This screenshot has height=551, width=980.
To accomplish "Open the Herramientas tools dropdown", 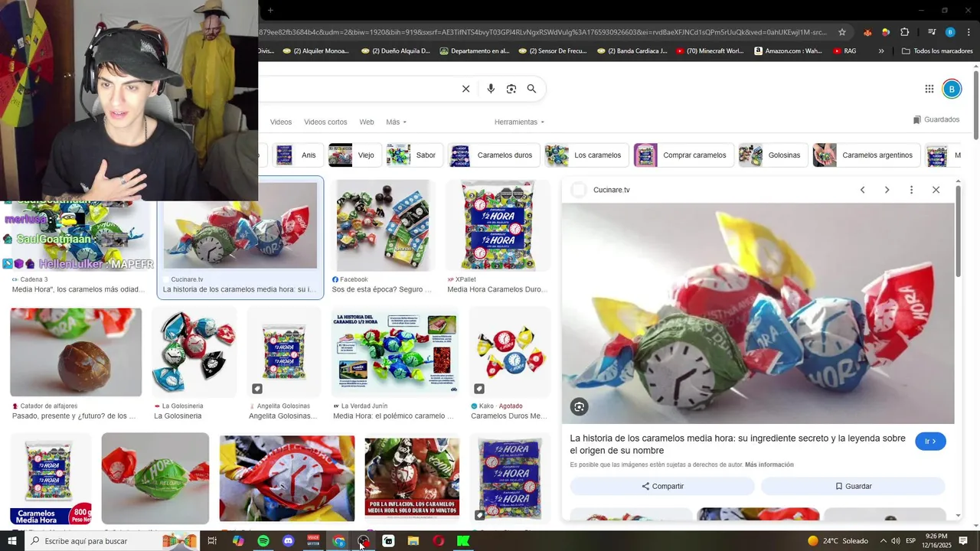I will point(519,122).
